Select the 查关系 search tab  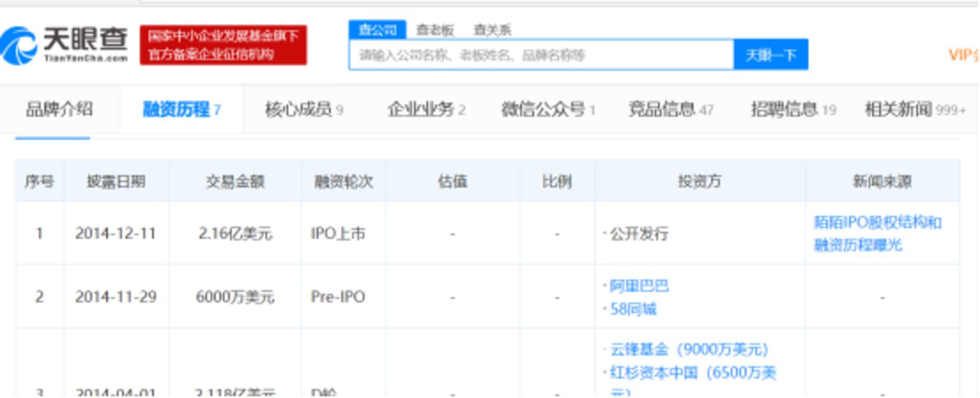tap(492, 29)
